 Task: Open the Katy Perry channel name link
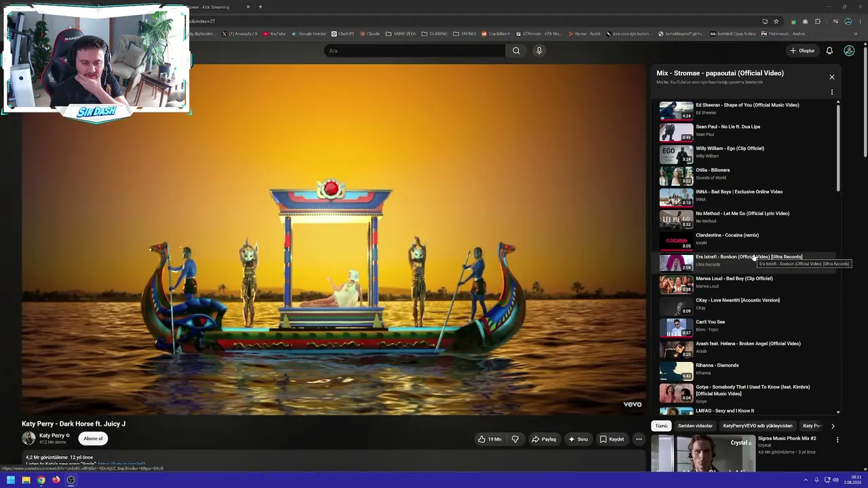tap(52, 436)
